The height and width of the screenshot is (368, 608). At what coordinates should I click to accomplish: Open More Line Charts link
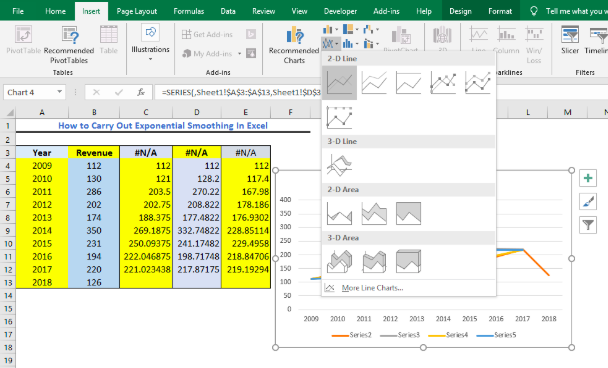pyautogui.click(x=372, y=288)
